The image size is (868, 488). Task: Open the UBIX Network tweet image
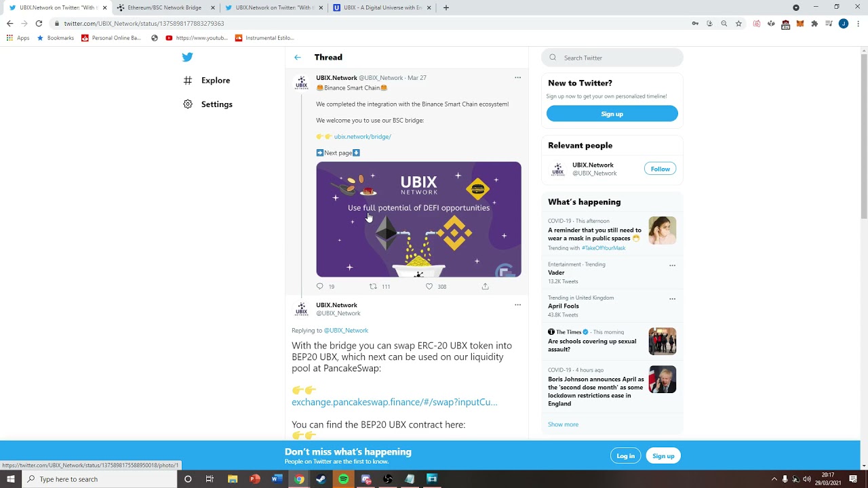418,219
